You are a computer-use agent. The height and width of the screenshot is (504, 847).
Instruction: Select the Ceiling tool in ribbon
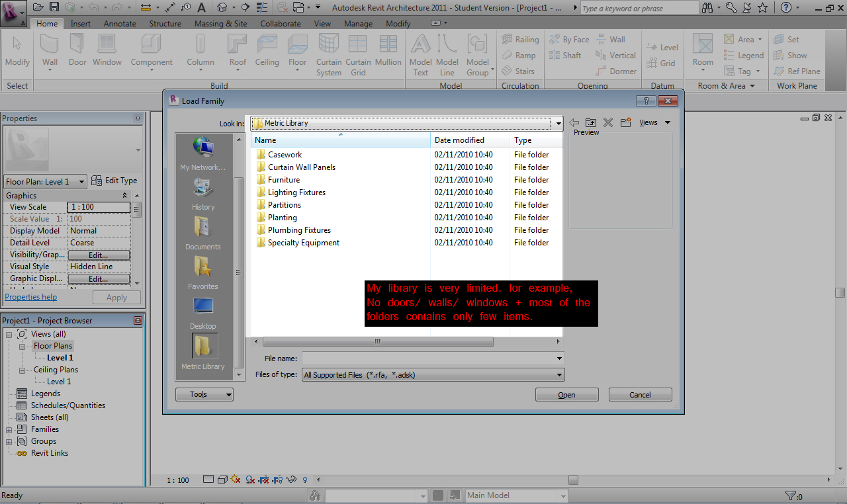pos(267,51)
